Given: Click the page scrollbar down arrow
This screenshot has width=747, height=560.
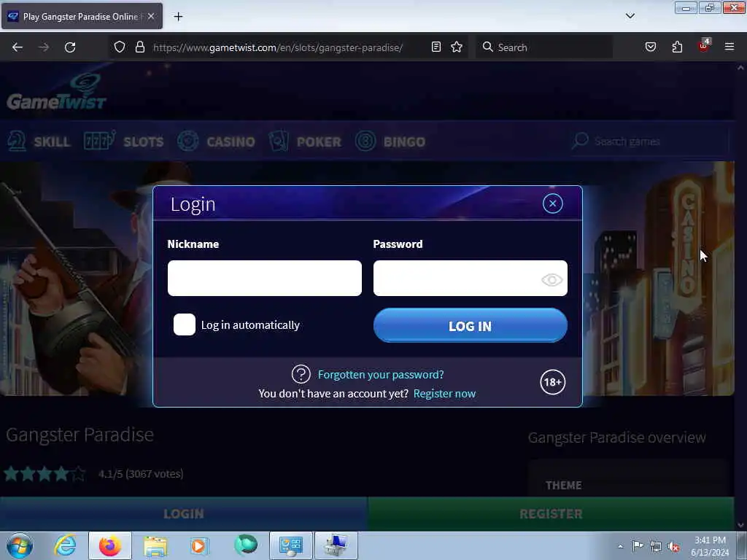Looking at the screenshot, I should pyautogui.click(x=740, y=525).
